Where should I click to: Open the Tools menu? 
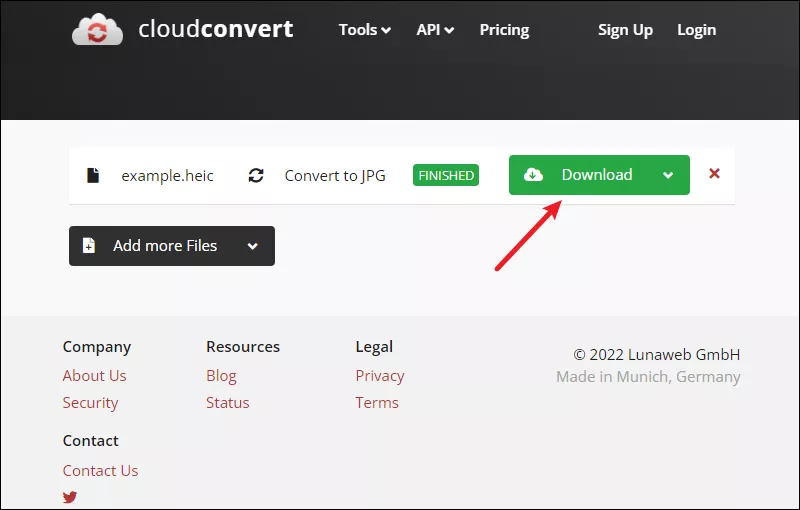point(365,30)
